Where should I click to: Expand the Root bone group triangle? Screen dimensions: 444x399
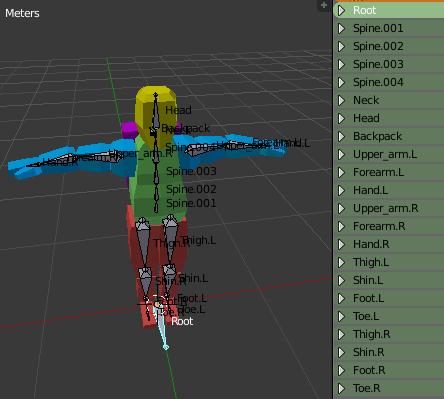pos(341,10)
